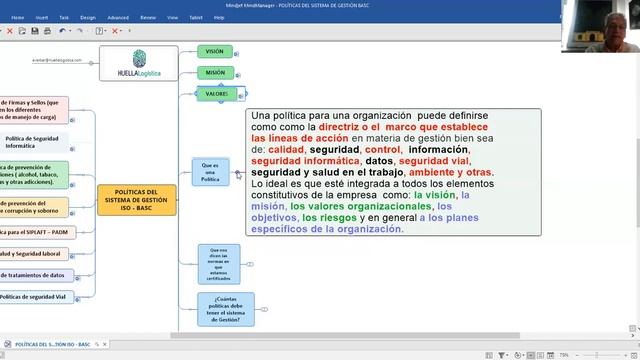Expand the 'Que nos dicen las normas' topic

250,264
